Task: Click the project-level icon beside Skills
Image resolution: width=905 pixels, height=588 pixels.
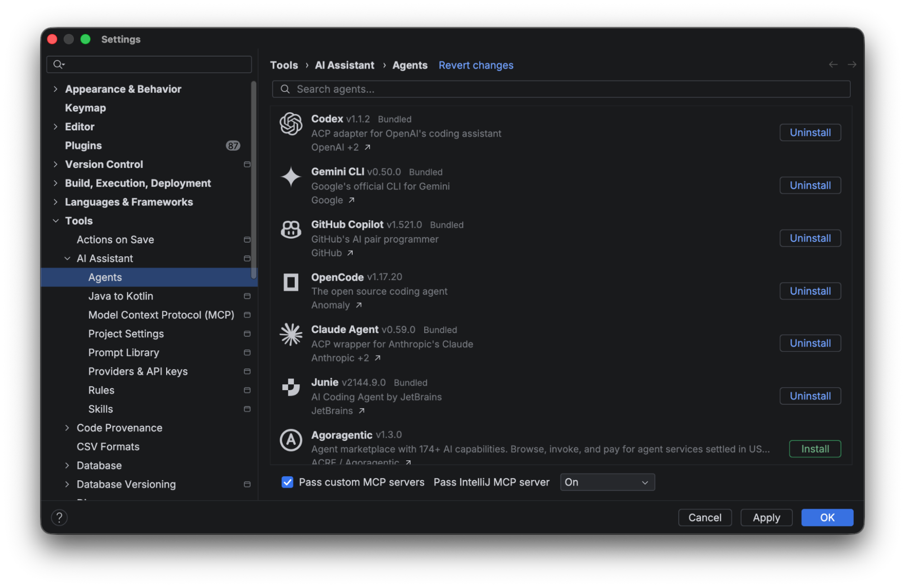Action: click(247, 409)
